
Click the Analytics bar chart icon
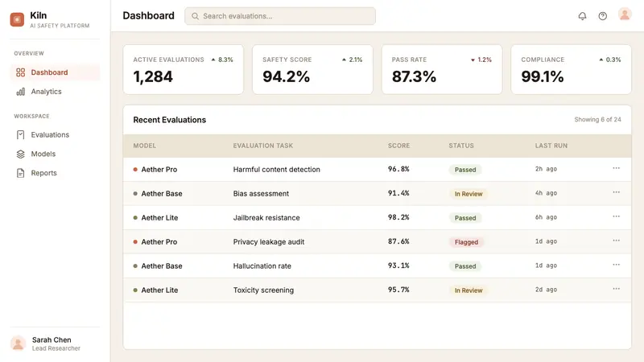click(x=21, y=92)
